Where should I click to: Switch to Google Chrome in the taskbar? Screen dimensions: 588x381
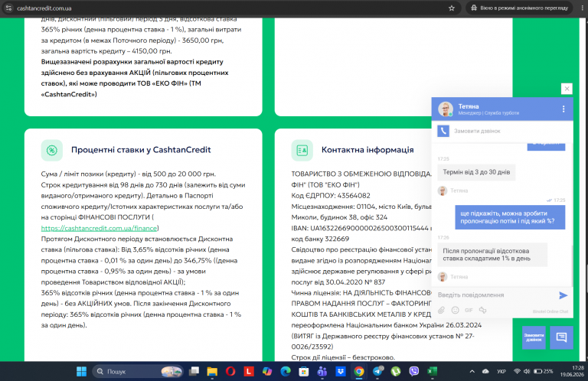359,371
